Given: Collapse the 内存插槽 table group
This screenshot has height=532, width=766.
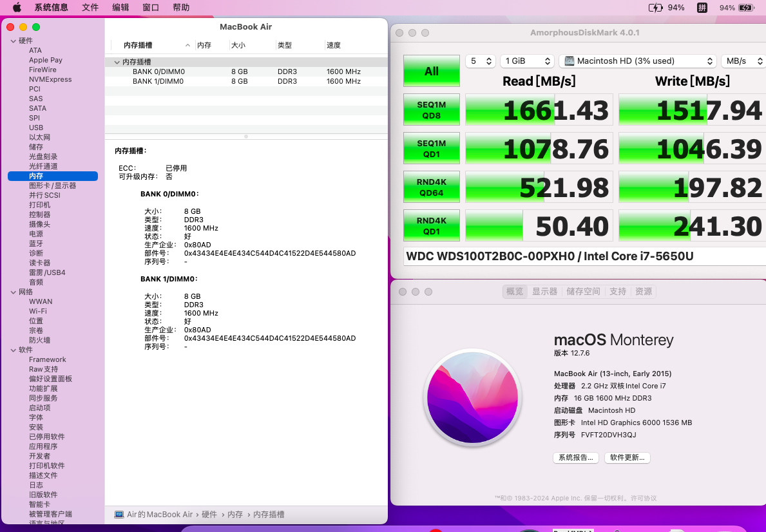Looking at the screenshot, I should (117, 62).
